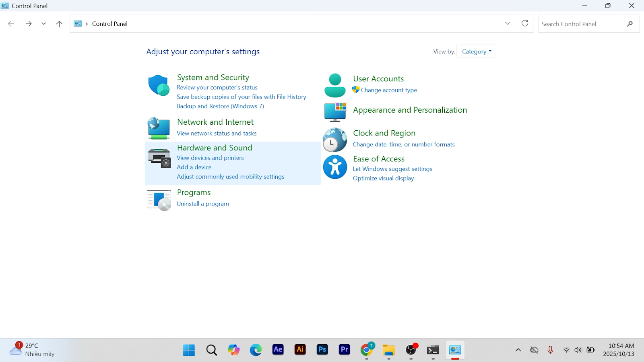Click the Uninstall a program link

203,204
